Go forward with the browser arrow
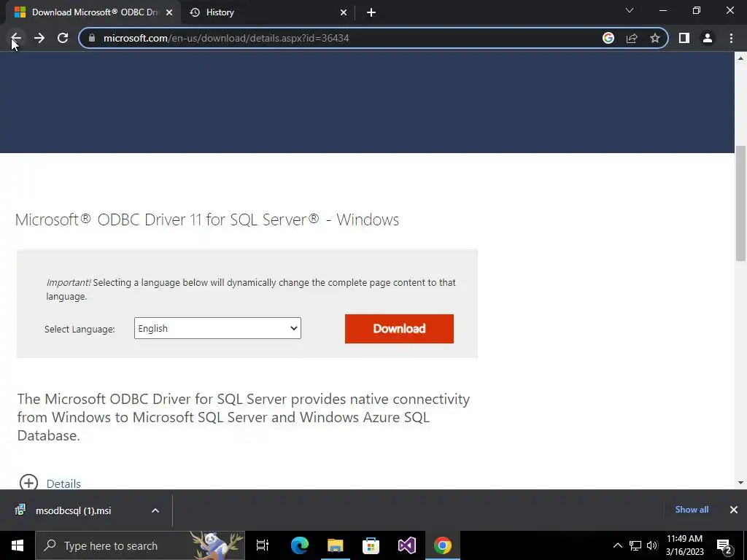 (39, 38)
